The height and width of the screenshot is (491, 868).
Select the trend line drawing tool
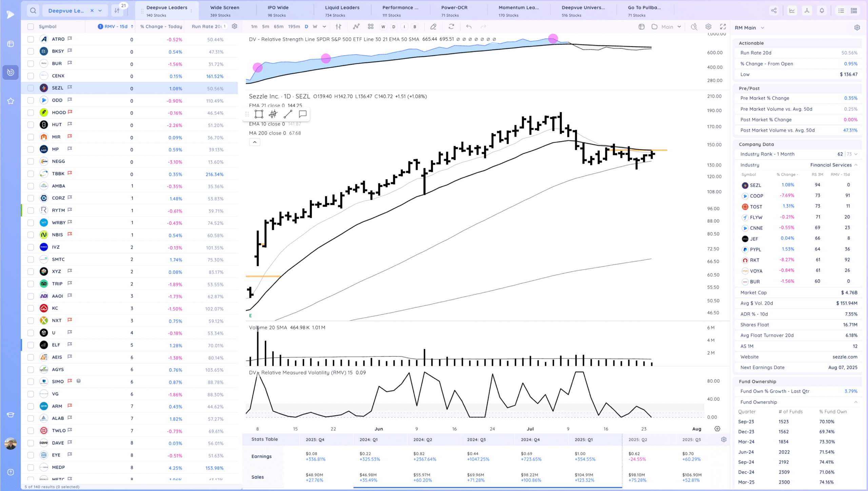click(x=288, y=114)
